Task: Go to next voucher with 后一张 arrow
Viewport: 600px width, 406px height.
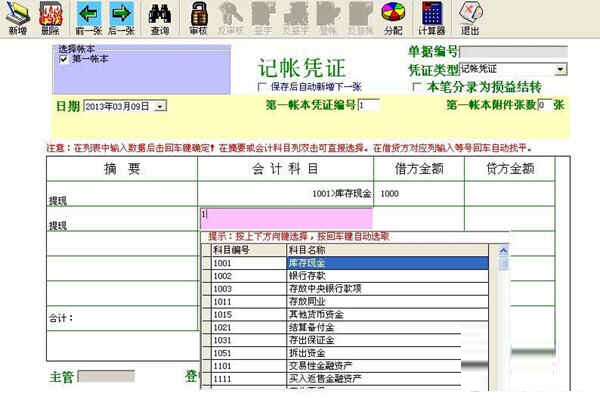Action: (x=121, y=18)
